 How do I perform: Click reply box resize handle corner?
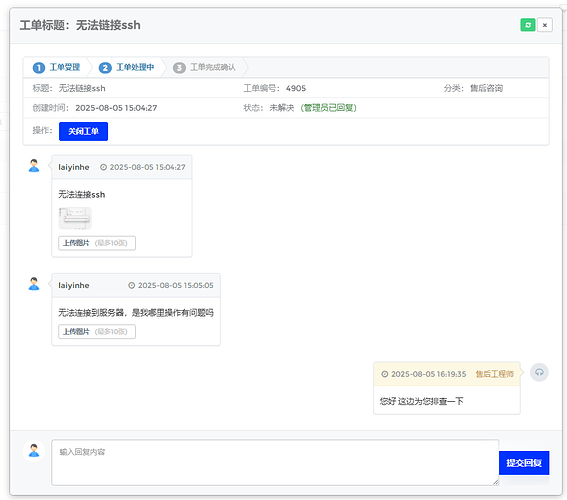[x=496, y=482]
